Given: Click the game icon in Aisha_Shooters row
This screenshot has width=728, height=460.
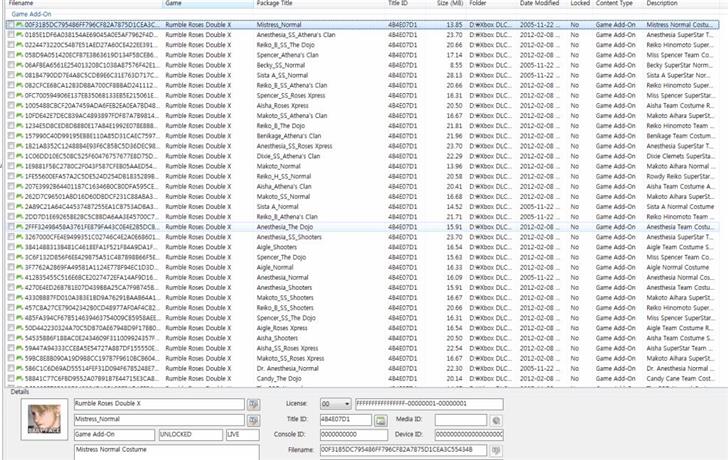Looking at the screenshot, I should click(20, 338).
